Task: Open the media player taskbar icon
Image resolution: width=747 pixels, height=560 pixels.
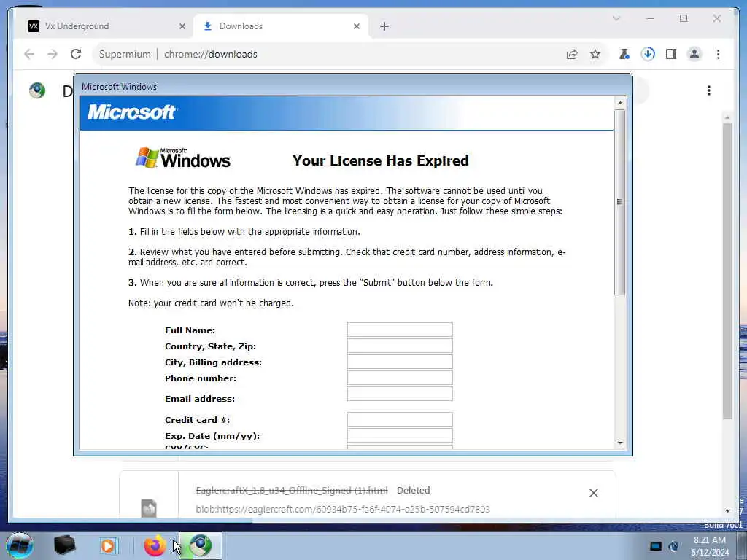Action: [108, 545]
